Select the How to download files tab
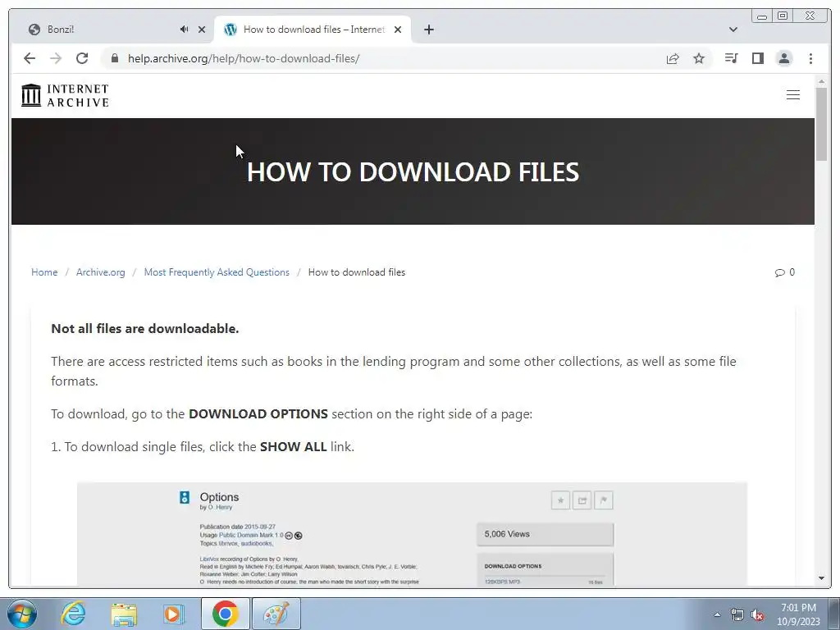Viewport: 840px width, 630px height. pyautogui.click(x=313, y=30)
